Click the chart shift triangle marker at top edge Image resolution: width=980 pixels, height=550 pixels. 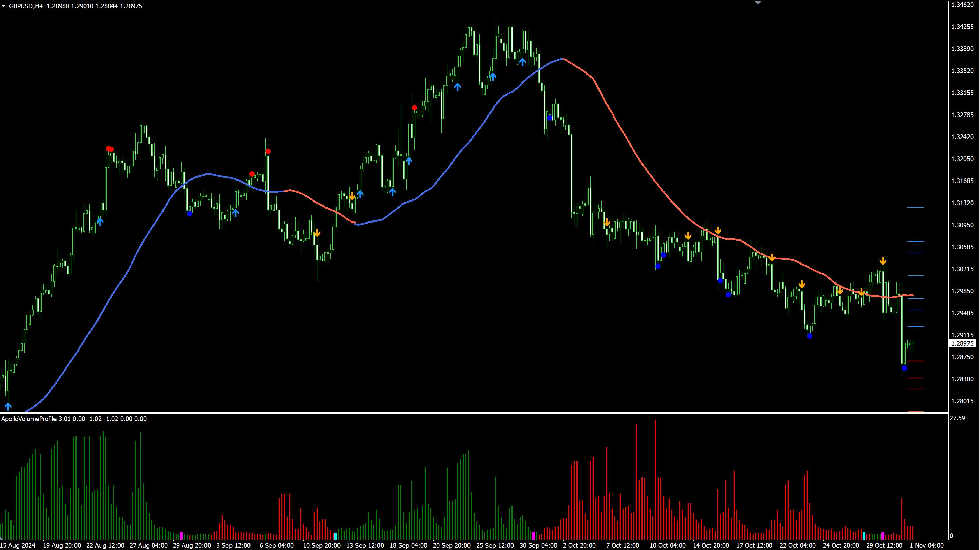coord(758,3)
